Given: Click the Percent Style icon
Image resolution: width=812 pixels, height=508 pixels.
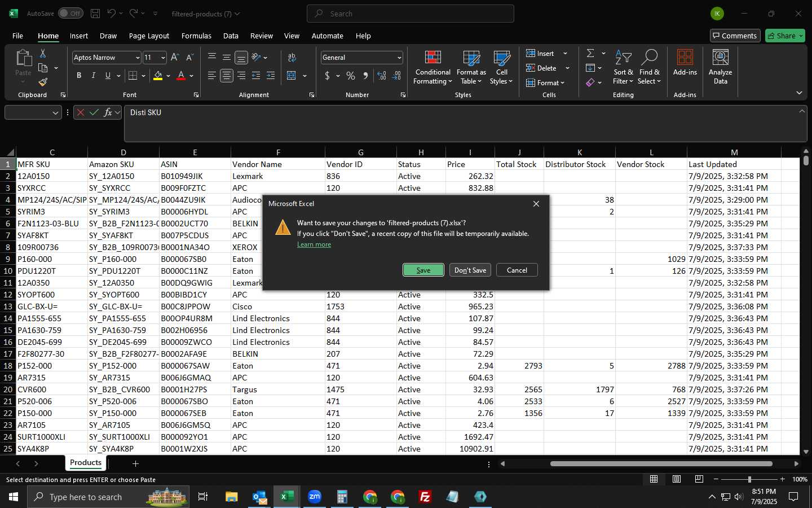Looking at the screenshot, I should click(x=351, y=76).
